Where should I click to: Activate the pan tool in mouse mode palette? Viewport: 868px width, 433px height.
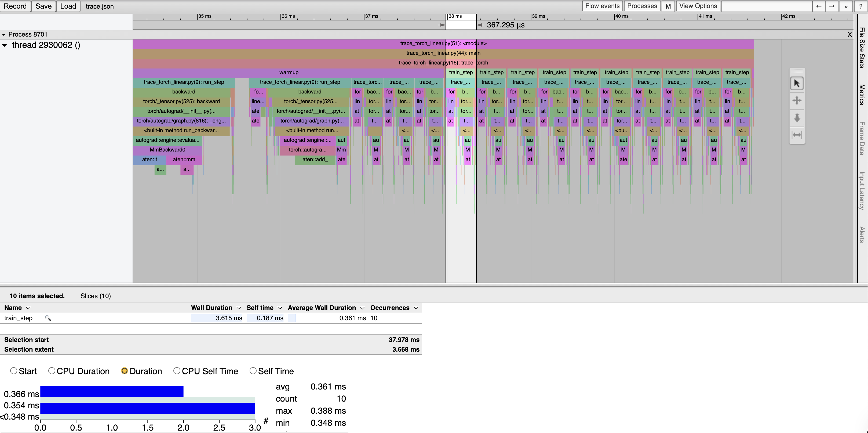797,100
